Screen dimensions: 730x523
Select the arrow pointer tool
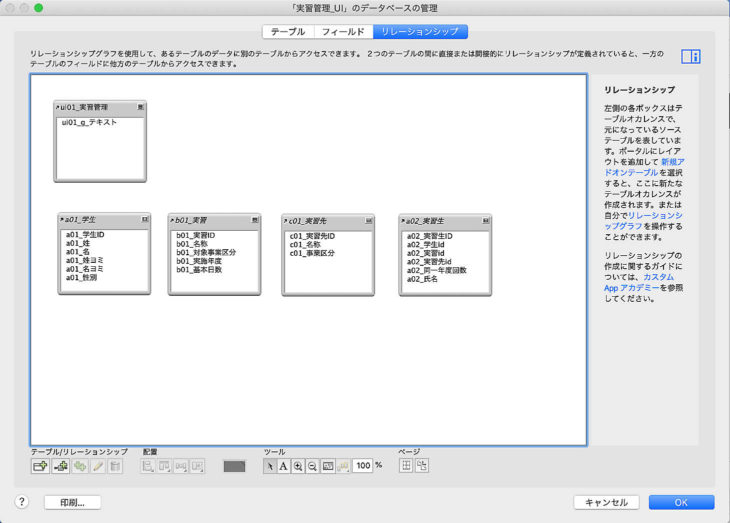269,466
